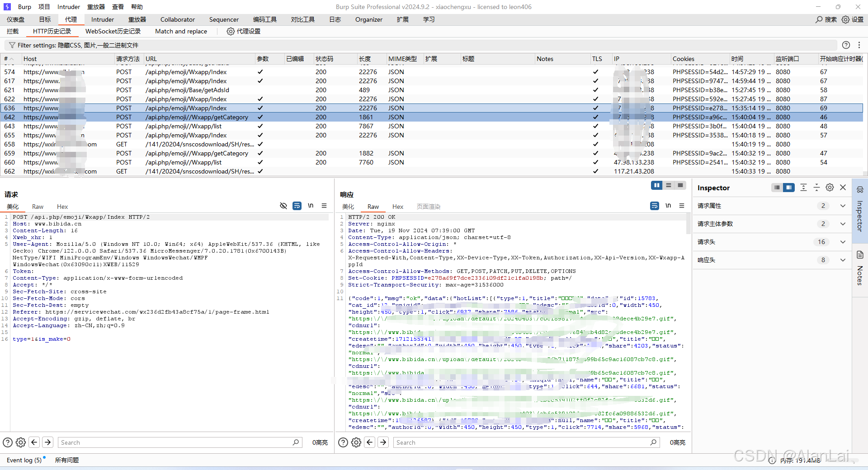The image size is (868, 470).
Task: Select row 642 getCategory request
Action: pyautogui.click(x=432, y=117)
